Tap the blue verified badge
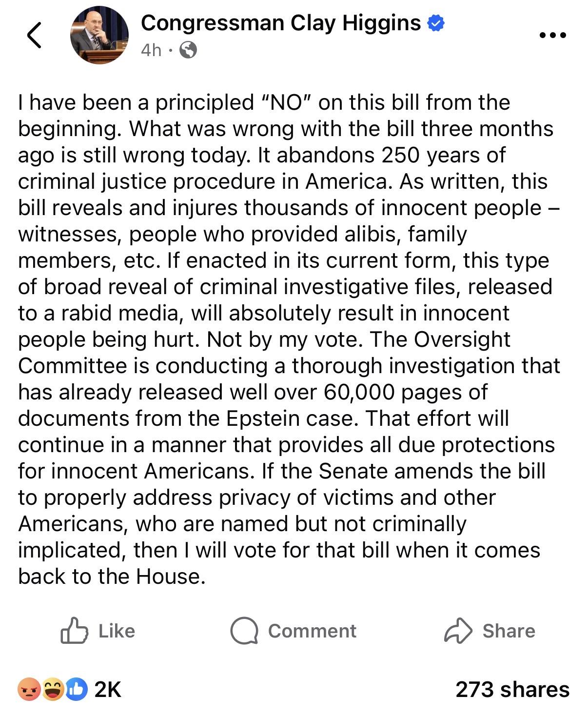This screenshot has height=716, width=588. pyautogui.click(x=435, y=23)
